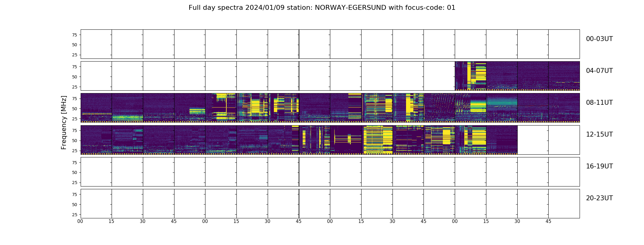The width and height of the screenshot is (644, 245).
Task: Click the '00-03UT' row label
Action: pyautogui.click(x=599, y=39)
